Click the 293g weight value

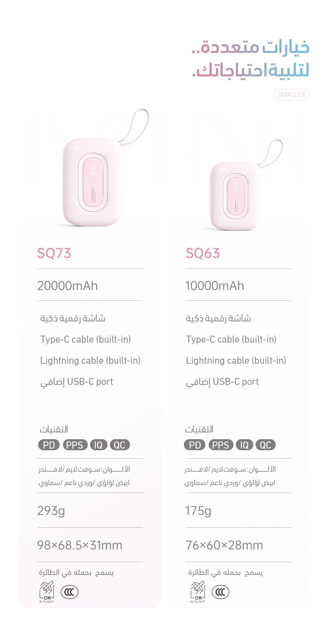[51, 511]
